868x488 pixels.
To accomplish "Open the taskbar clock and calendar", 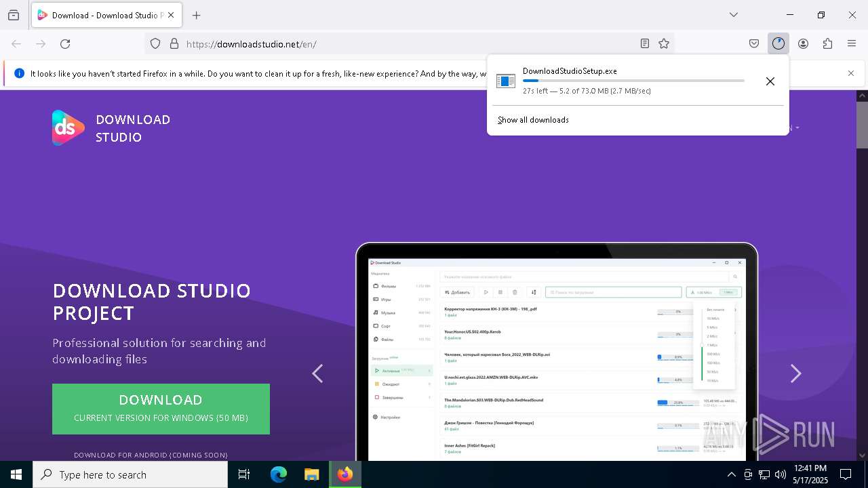I will (x=810, y=474).
